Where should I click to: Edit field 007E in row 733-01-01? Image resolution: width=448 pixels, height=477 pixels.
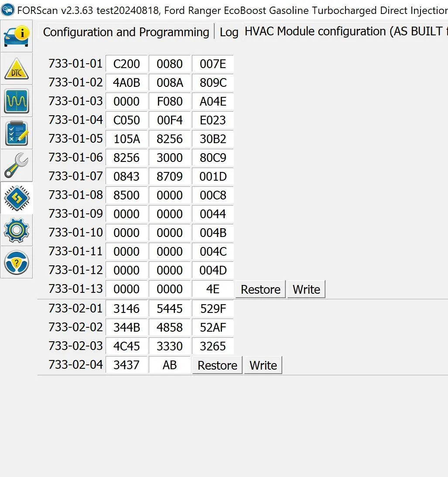pyautogui.click(x=213, y=64)
